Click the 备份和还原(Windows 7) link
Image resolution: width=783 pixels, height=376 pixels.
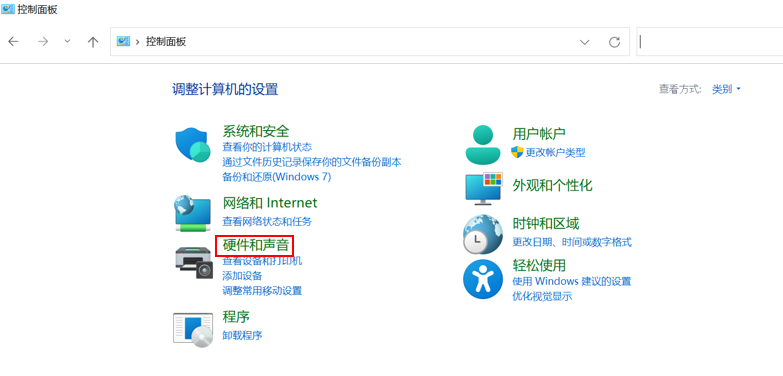(277, 177)
